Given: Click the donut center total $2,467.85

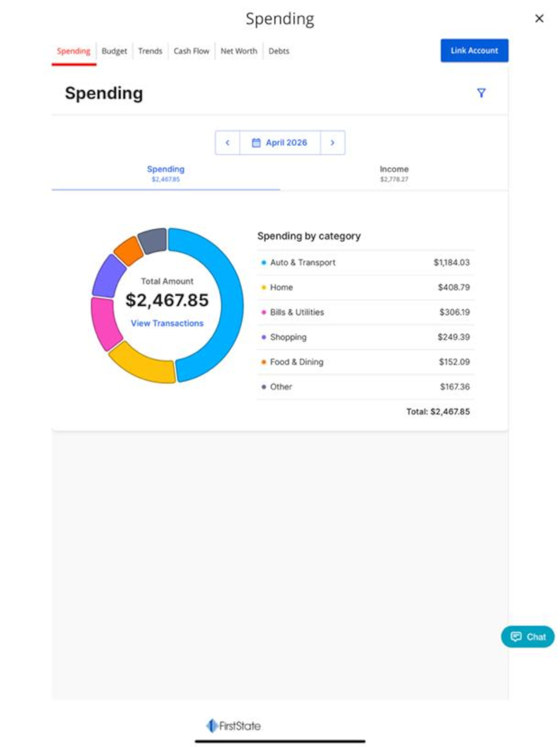Looking at the screenshot, I should click(167, 300).
